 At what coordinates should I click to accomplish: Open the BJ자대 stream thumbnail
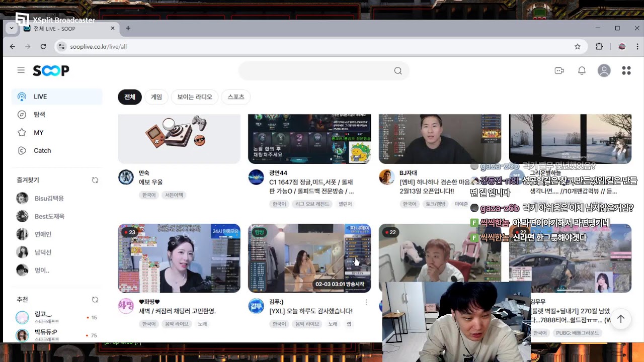pos(440,139)
